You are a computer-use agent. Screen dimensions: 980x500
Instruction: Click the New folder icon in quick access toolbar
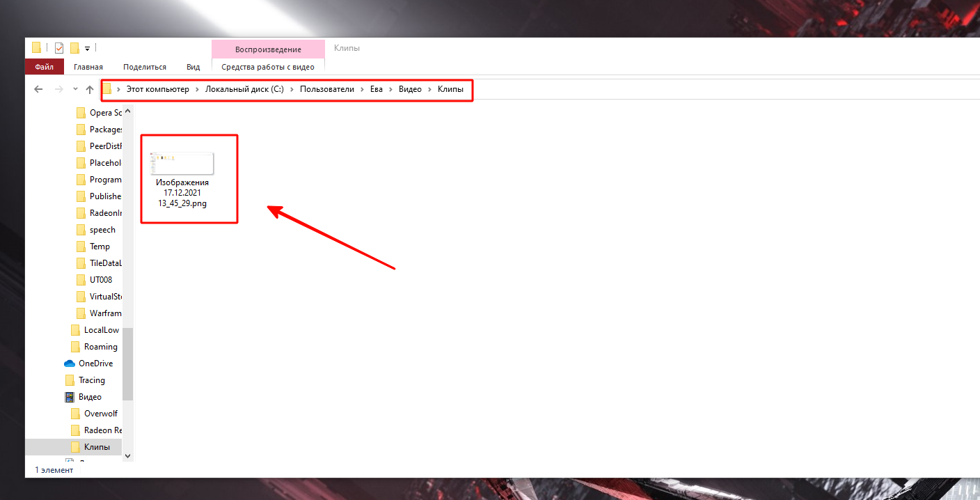coord(74,48)
